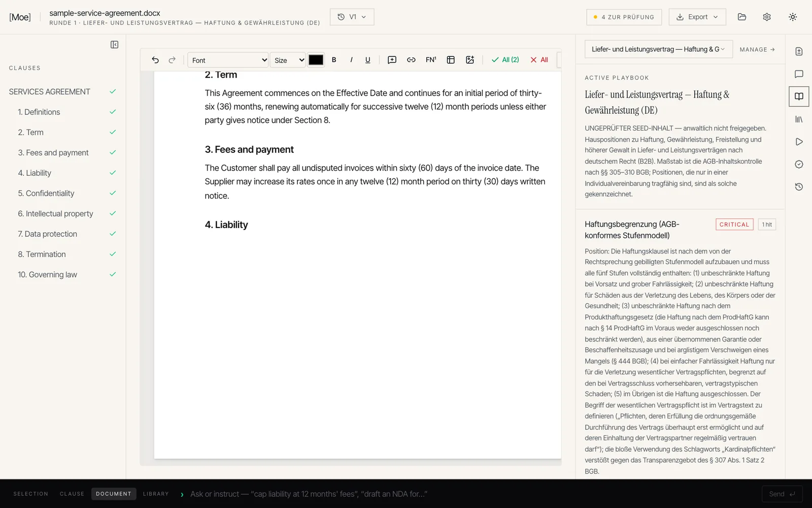Switch to the SELECTION scope tab
The height and width of the screenshot is (508, 812).
[x=31, y=494]
